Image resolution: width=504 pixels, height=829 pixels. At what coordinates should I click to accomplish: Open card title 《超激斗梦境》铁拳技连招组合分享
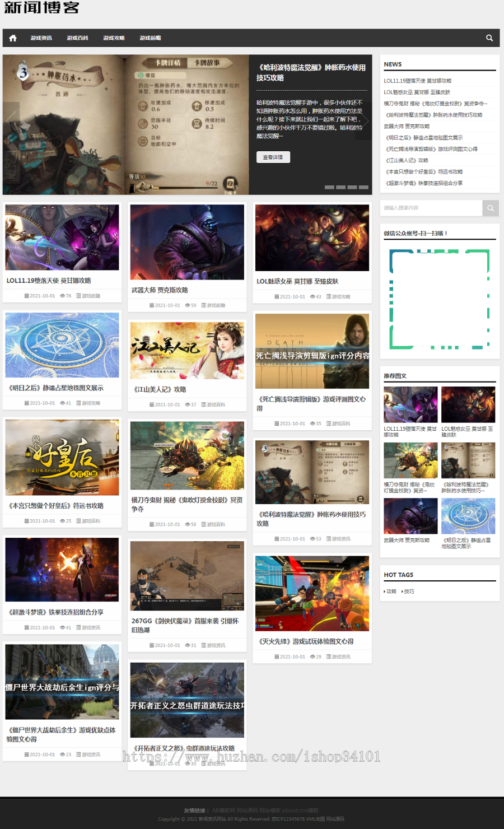(55, 612)
